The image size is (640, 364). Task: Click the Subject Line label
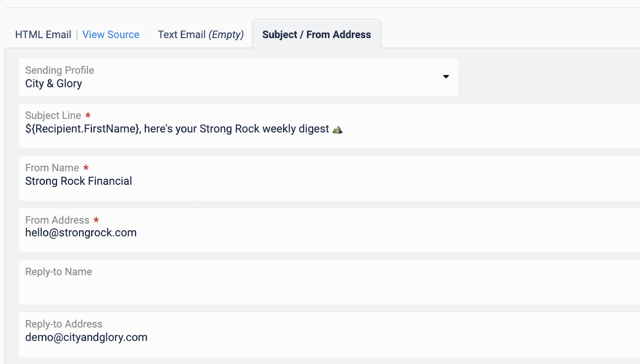click(x=53, y=116)
